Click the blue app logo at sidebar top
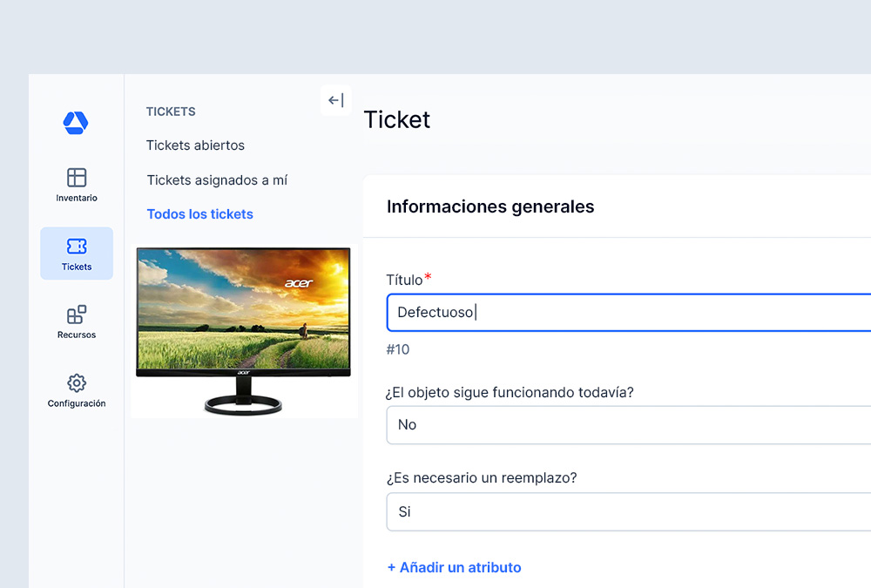The width and height of the screenshot is (871, 588). click(x=76, y=123)
